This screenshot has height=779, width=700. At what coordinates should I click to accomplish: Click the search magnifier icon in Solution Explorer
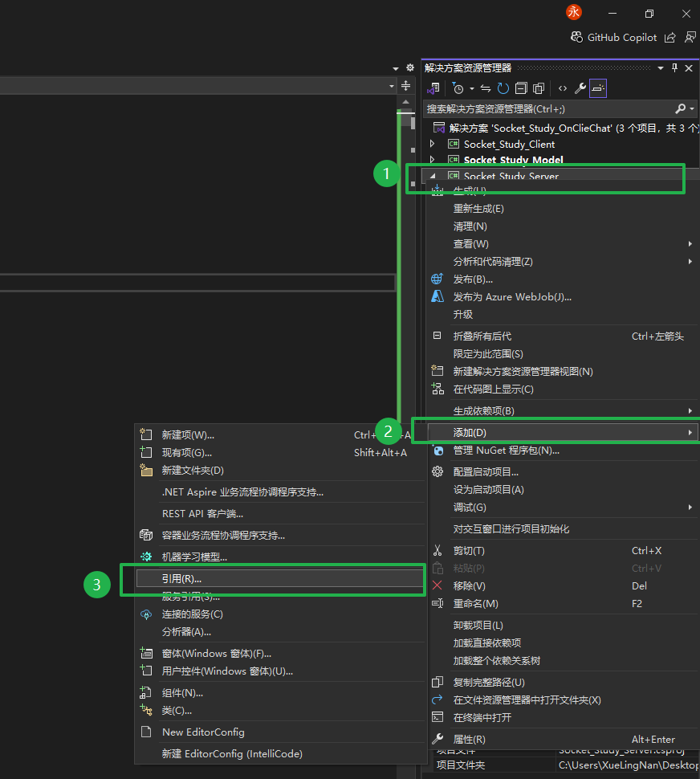680,108
